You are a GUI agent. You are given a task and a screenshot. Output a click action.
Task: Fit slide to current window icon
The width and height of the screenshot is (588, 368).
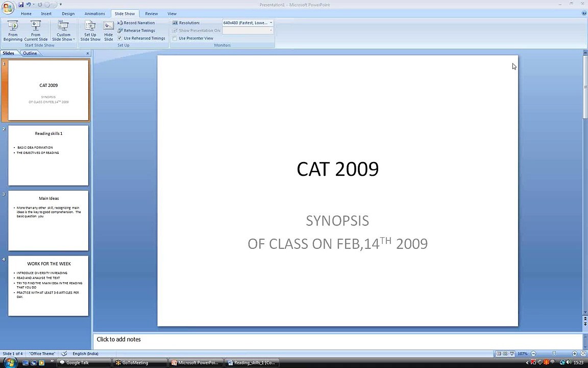point(583,354)
